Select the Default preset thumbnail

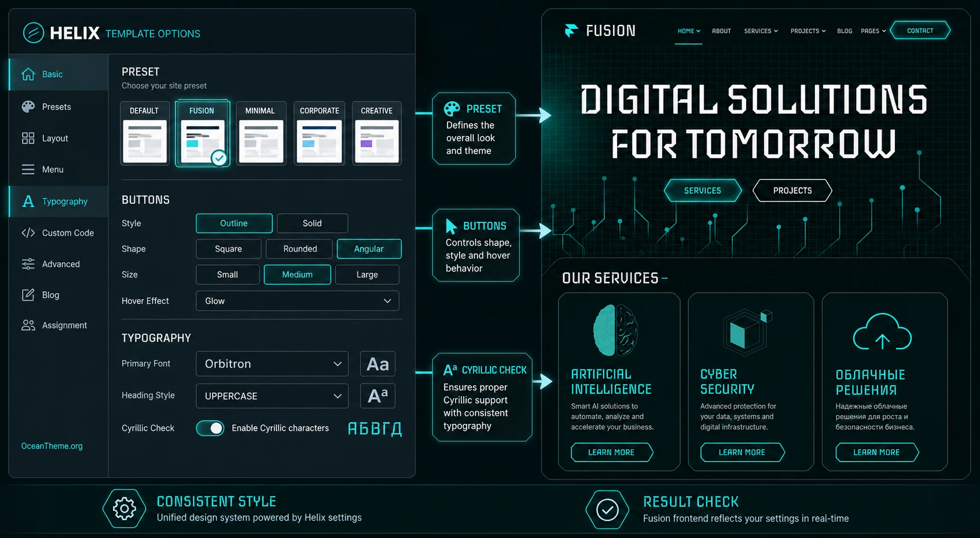click(145, 133)
